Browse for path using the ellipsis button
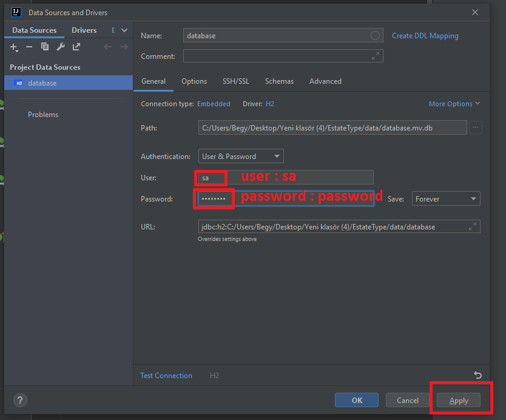 (x=475, y=127)
